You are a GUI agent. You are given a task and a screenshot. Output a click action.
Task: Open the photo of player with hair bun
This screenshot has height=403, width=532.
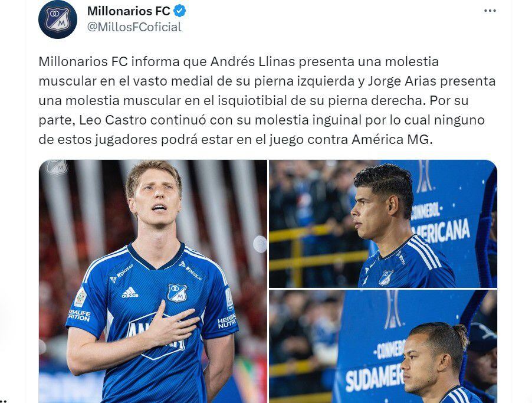(x=383, y=346)
